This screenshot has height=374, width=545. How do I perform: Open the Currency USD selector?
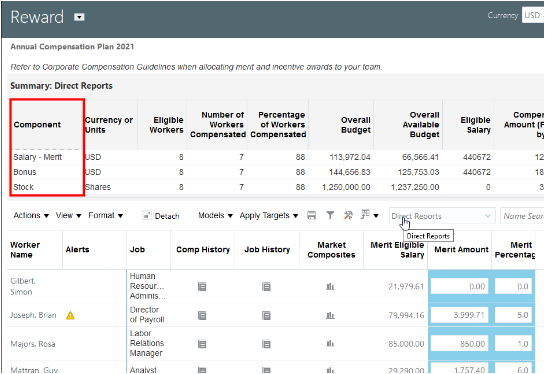pyautogui.click(x=533, y=15)
